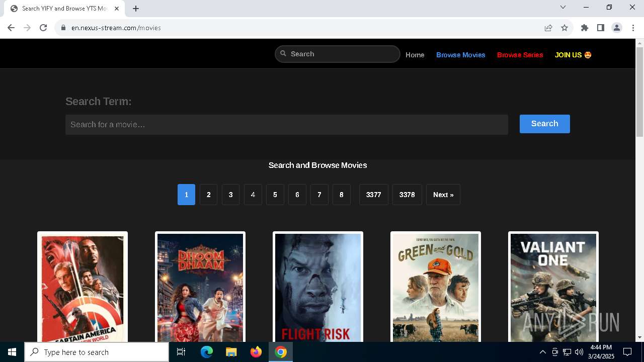Toggle the browser side panel
The height and width of the screenshot is (362, 644).
pyautogui.click(x=601, y=28)
